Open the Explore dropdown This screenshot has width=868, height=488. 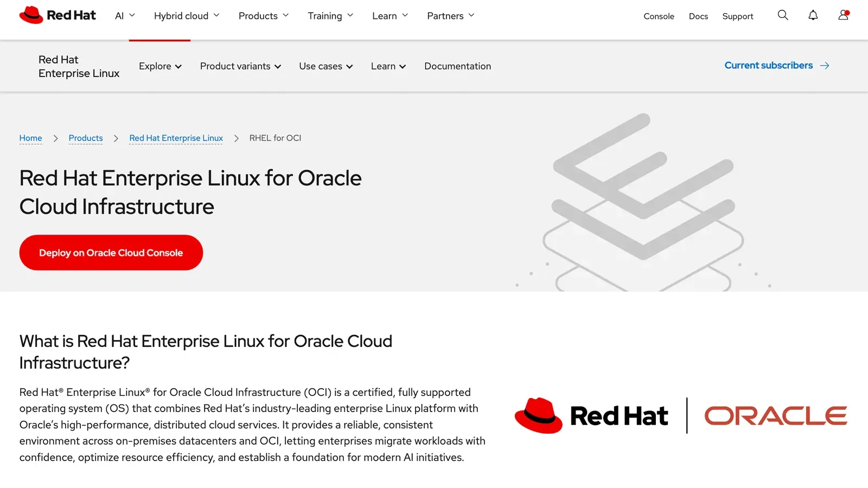click(x=160, y=66)
